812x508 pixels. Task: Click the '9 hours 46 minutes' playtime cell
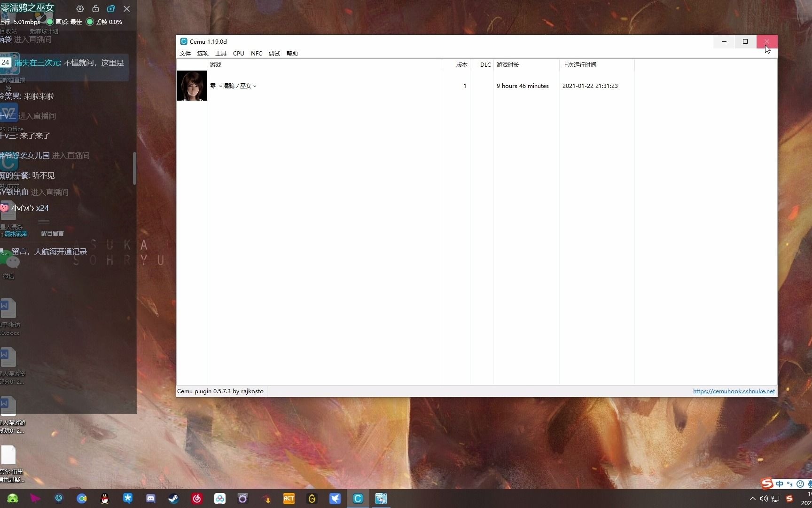(523, 86)
